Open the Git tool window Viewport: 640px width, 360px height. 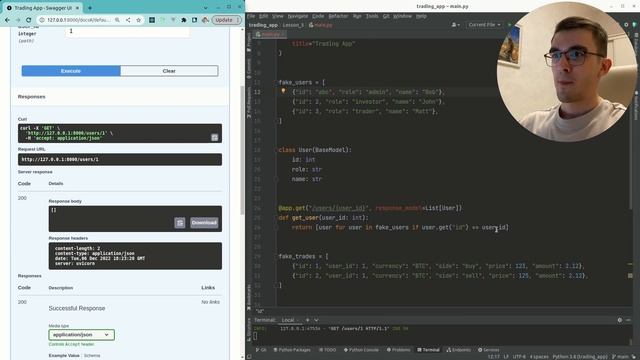click(x=261, y=350)
